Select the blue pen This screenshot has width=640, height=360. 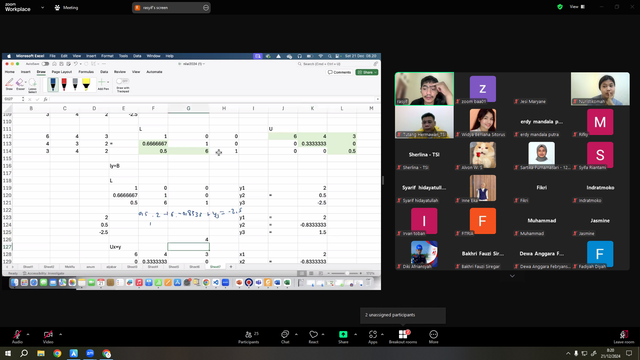tap(53, 84)
